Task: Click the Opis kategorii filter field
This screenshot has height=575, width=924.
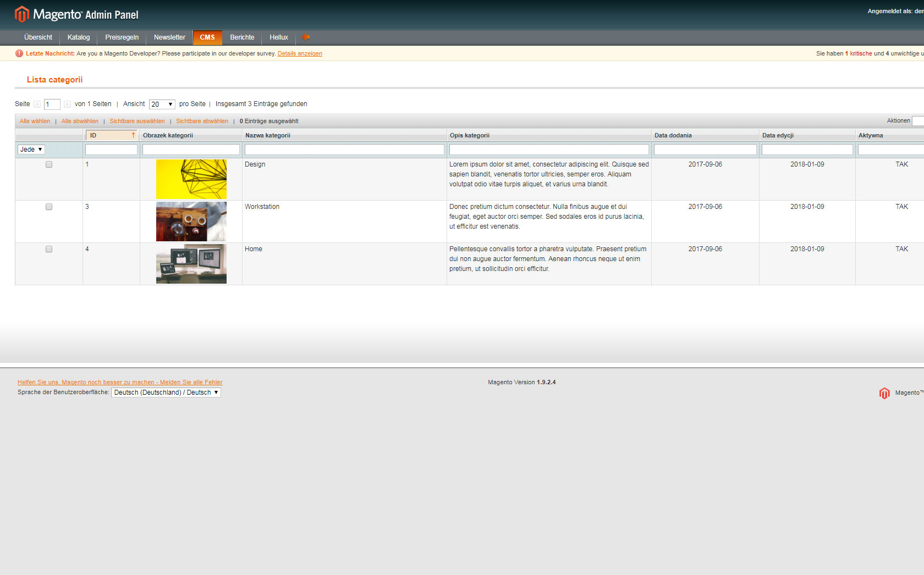Action: 549,150
